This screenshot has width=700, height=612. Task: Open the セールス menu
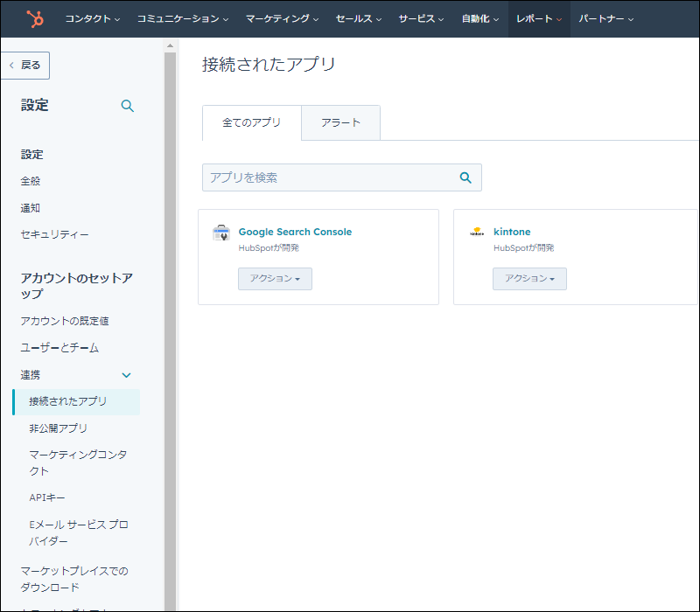pos(359,18)
